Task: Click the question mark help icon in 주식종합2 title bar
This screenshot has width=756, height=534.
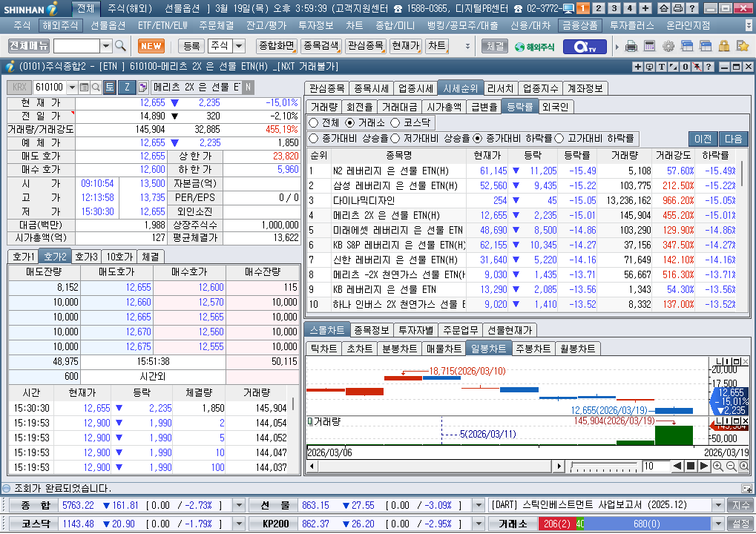Action: 709,67
